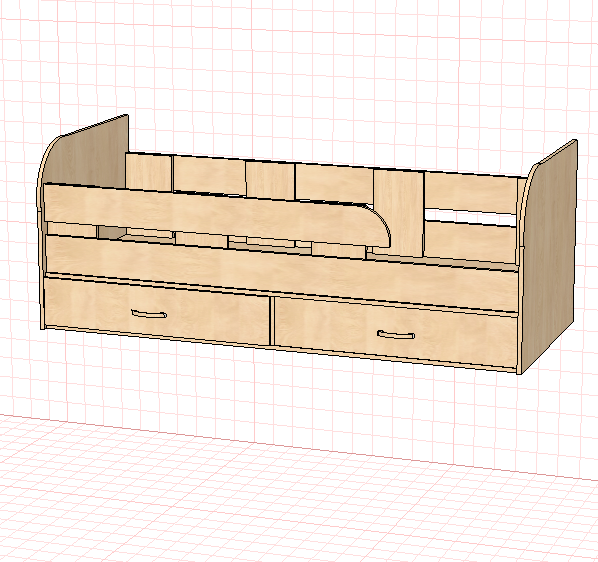Select the right drawer's handle
The height and width of the screenshot is (562, 598).
(x=396, y=335)
